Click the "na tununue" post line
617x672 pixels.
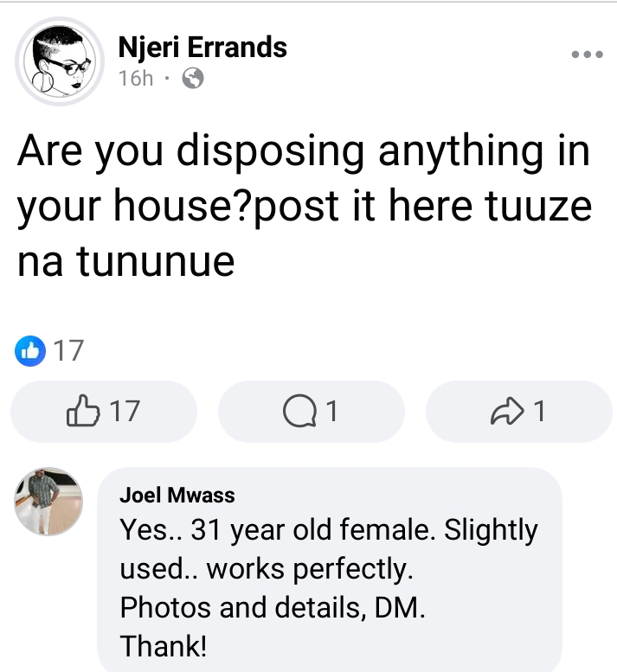126,262
